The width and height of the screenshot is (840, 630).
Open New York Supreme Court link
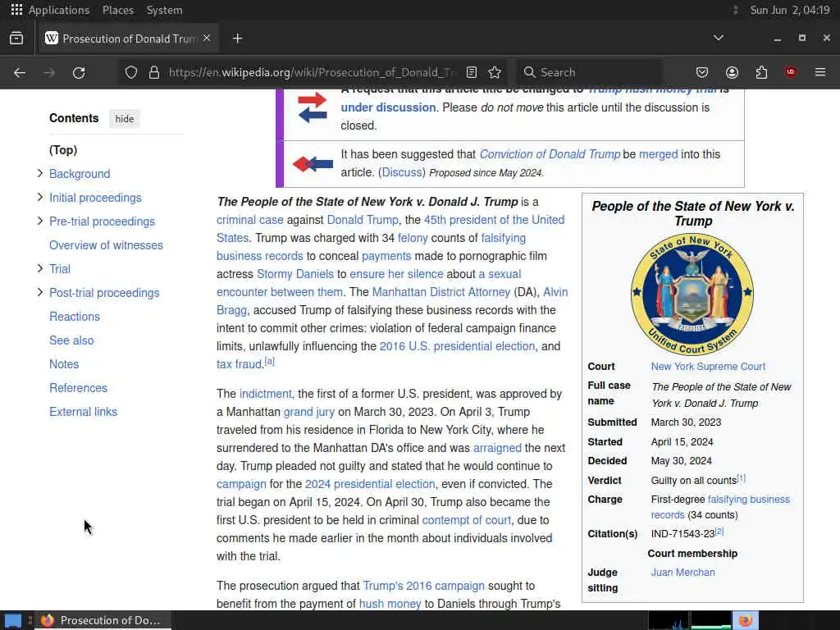708,367
